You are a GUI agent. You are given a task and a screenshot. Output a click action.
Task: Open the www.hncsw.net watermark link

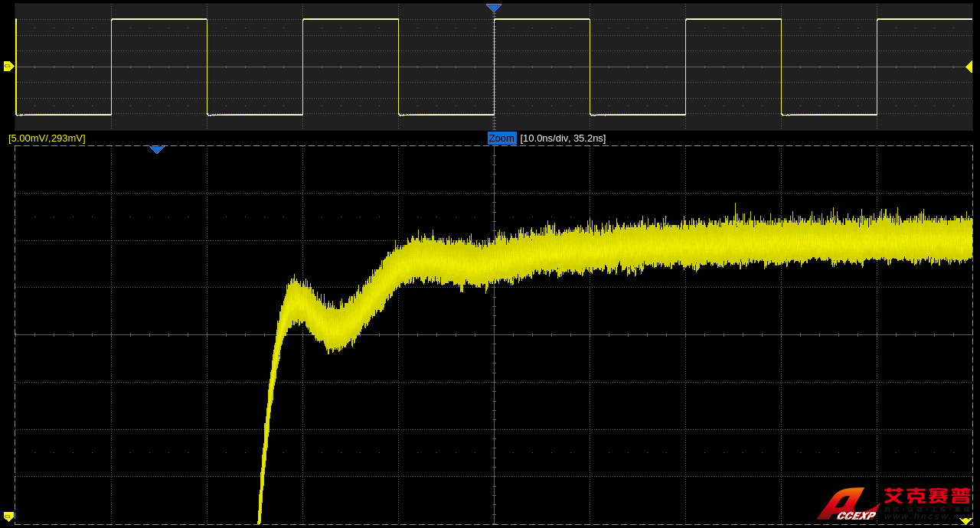tap(926, 517)
